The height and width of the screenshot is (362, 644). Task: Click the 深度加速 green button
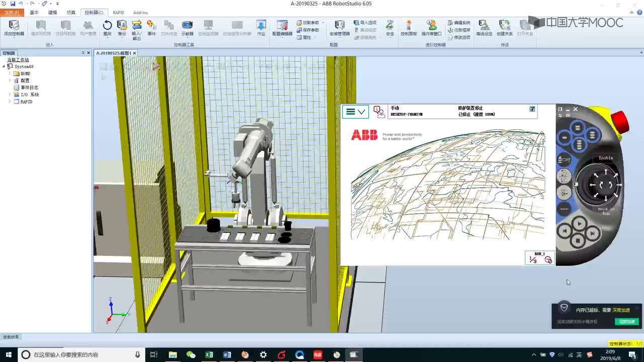(626, 322)
